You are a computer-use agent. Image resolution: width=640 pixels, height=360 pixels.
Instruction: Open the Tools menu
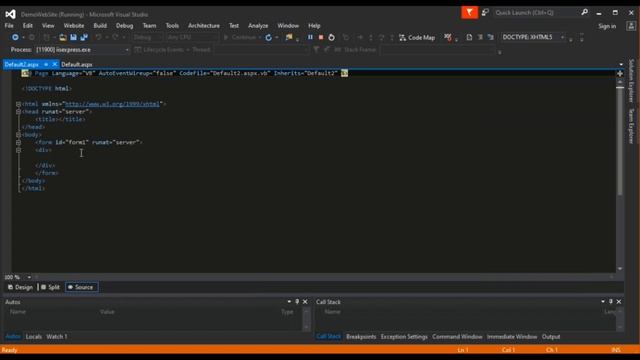click(172, 26)
